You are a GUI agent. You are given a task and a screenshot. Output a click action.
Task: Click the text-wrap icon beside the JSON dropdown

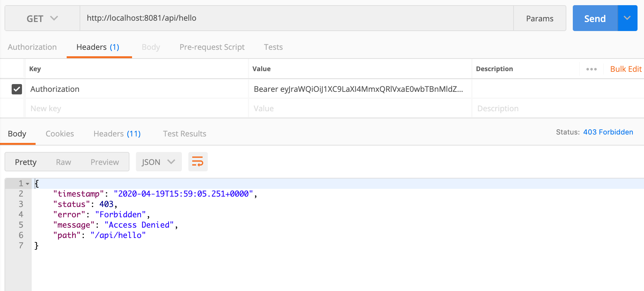(x=198, y=162)
